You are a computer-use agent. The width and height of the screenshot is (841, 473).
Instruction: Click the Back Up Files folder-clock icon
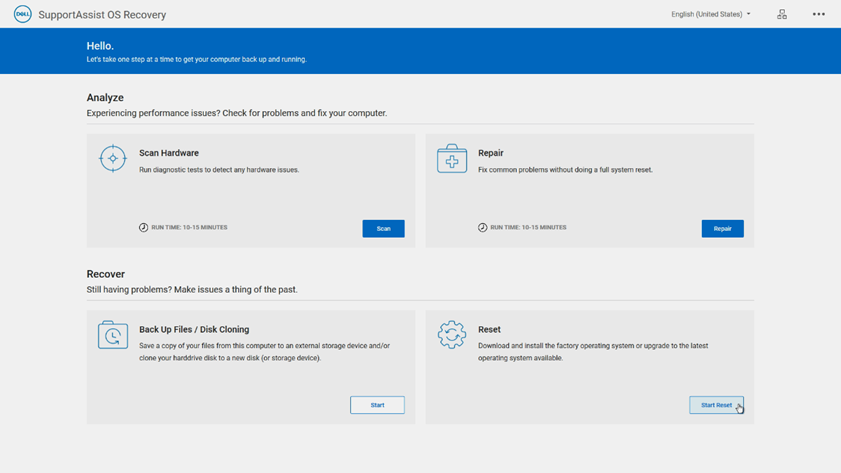[113, 335]
